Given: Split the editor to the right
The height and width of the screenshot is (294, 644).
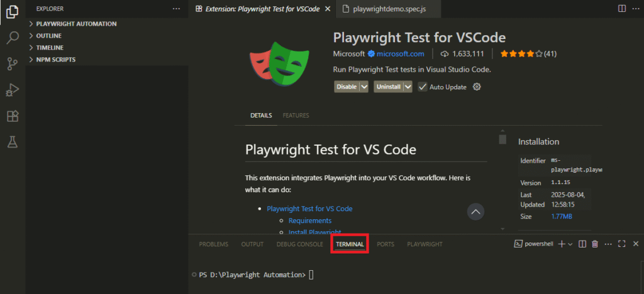Looking at the screenshot, I should 622,9.
